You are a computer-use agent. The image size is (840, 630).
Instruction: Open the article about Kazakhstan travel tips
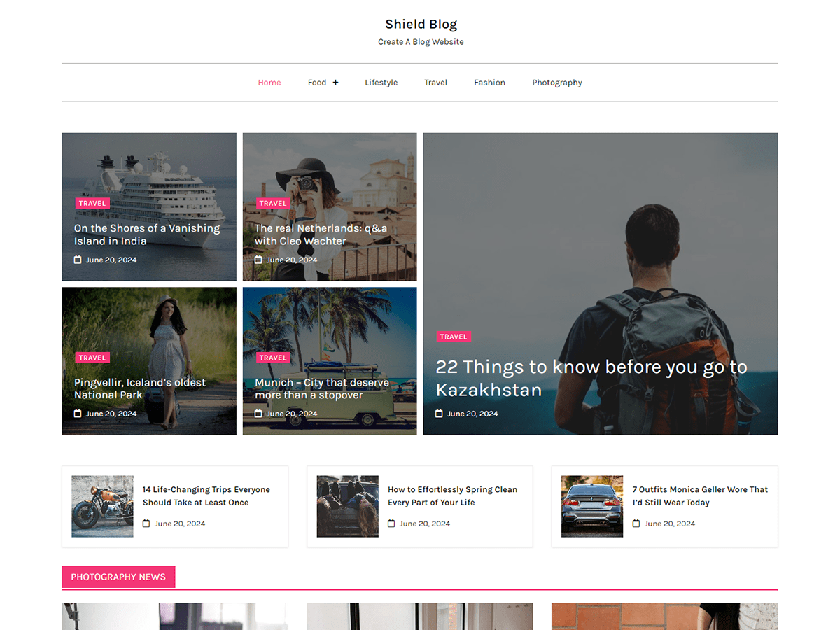(591, 378)
